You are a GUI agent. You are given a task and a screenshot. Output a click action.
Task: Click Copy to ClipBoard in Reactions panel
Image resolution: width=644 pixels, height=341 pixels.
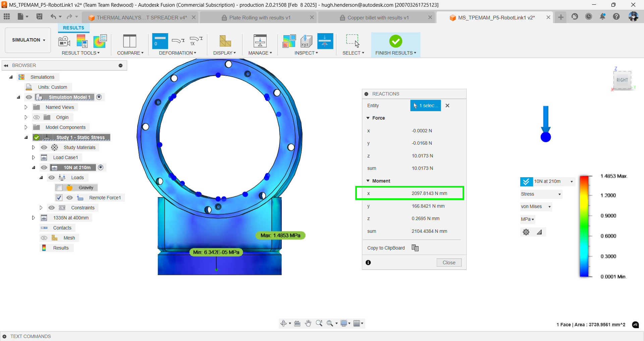tap(386, 248)
